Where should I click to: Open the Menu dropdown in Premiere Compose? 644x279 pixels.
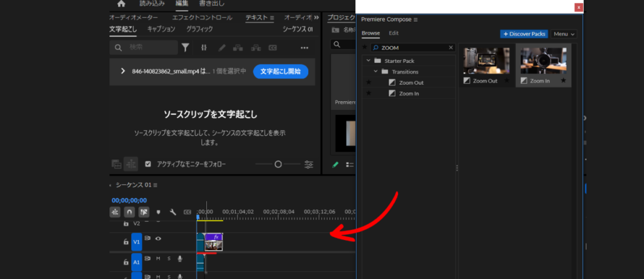click(x=564, y=34)
